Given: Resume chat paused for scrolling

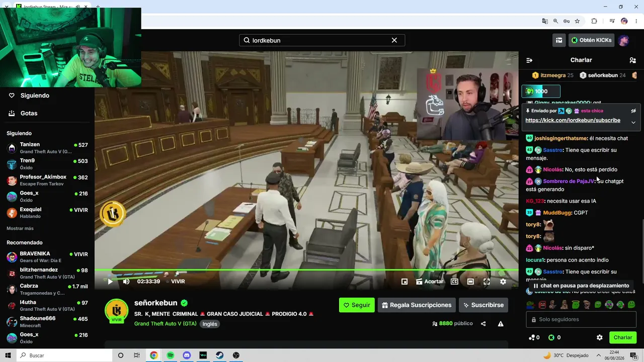Looking at the screenshot, I should (581, 286).
